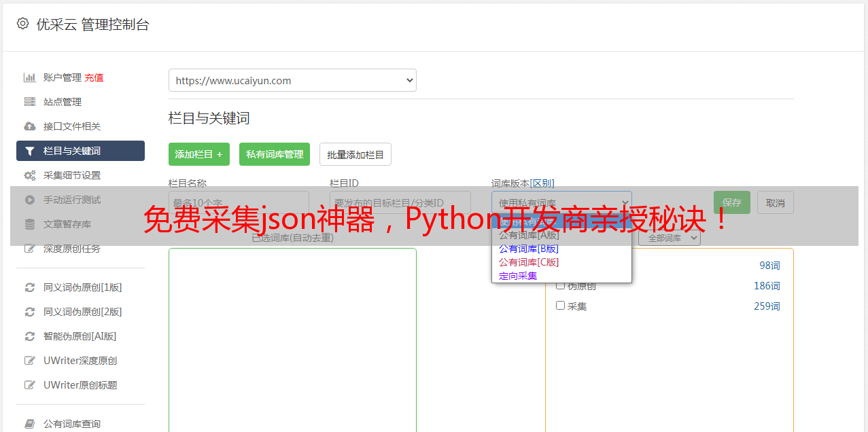Image resolution: width=868 pixels, height=432 pixels.
Task: Click the 采集细节设置 gears icon
Action: click(x=30, y=175)
